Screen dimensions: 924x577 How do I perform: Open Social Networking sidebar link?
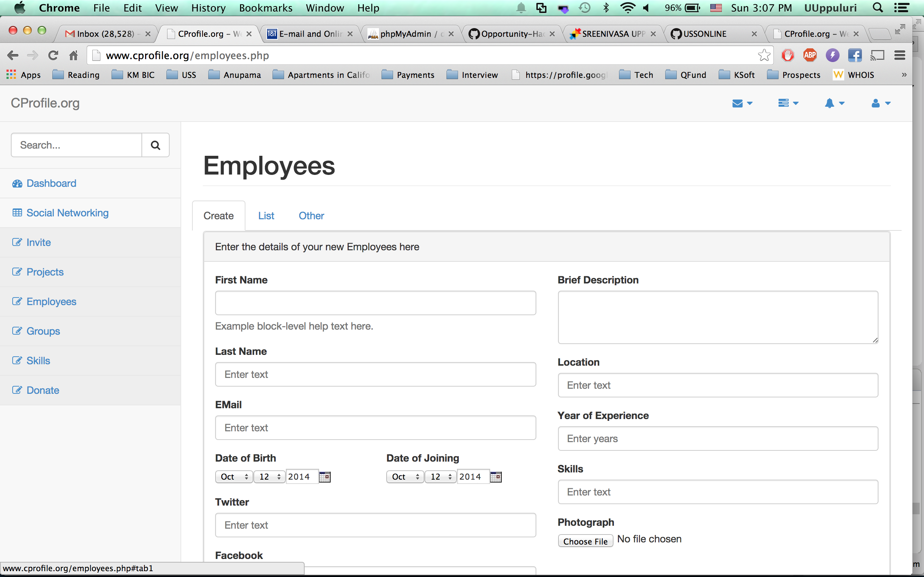point(67,213)
